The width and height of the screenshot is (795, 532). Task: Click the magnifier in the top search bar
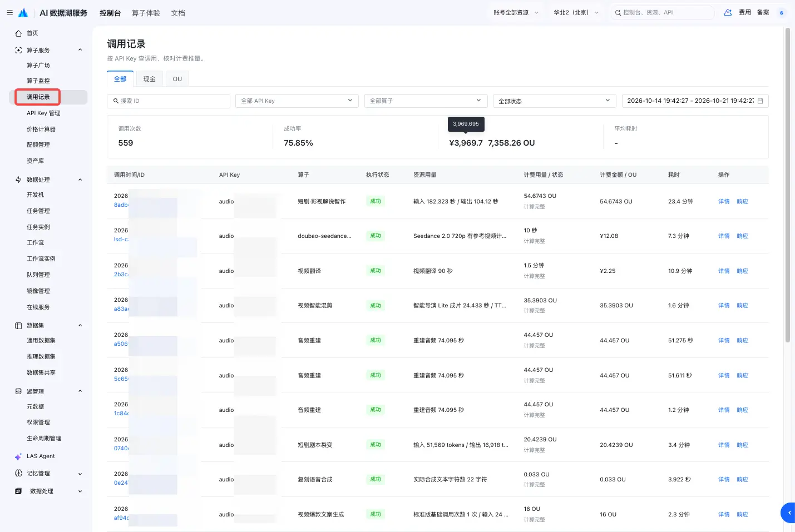(618, 13)
